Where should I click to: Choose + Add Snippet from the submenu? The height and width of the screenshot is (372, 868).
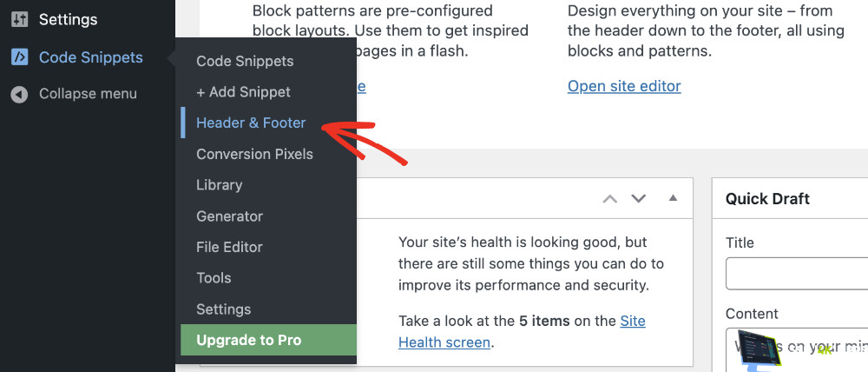click(243, 92)
